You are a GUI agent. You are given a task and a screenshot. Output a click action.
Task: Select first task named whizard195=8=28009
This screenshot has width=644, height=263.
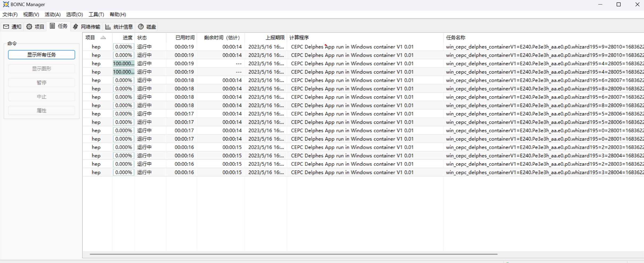click(x=545, y=88)
